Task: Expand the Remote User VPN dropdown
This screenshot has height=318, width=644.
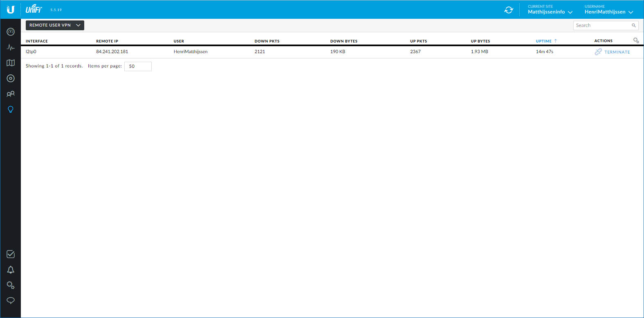Action: pos(55,25)
